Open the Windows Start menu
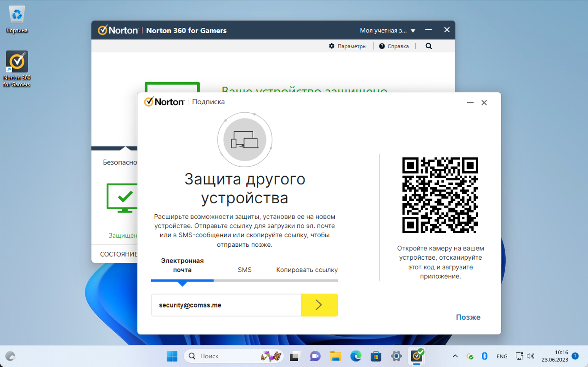 coord(172,356)
